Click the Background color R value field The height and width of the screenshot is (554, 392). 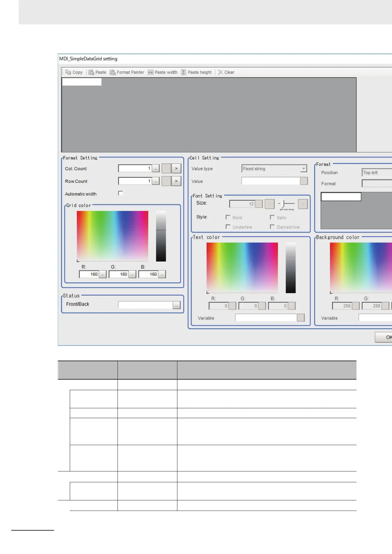coord(342,306)
